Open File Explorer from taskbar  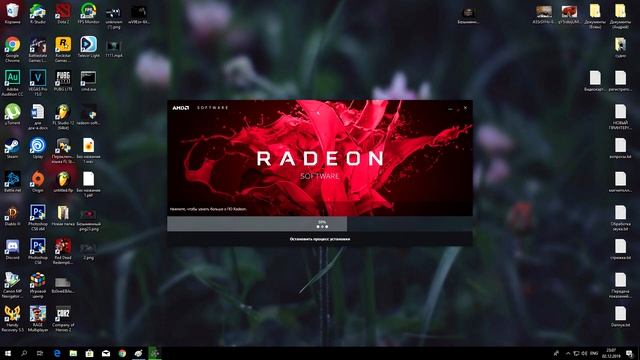(73, 353)
